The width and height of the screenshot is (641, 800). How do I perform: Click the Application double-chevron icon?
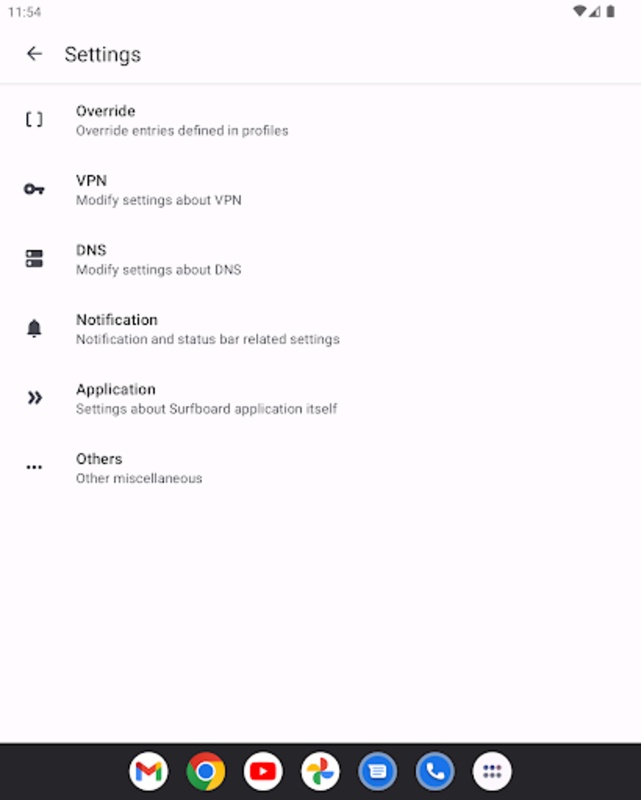click(x=34, y=397)
